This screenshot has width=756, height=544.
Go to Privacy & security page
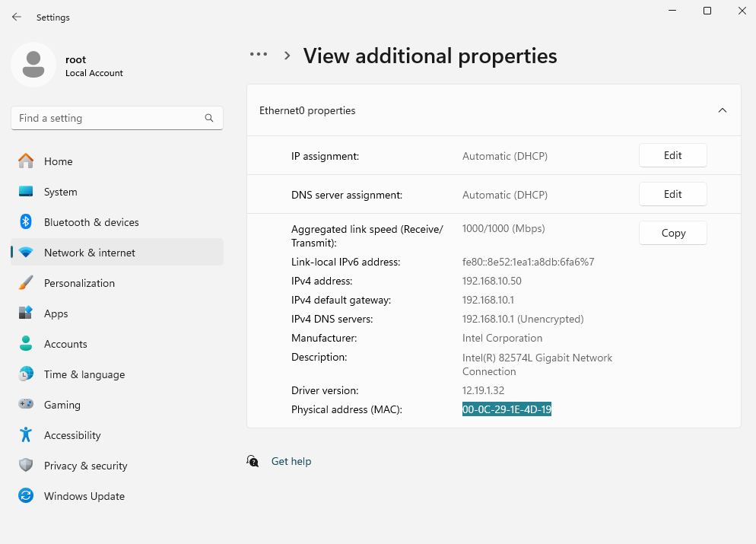click(x=85, y=466)
